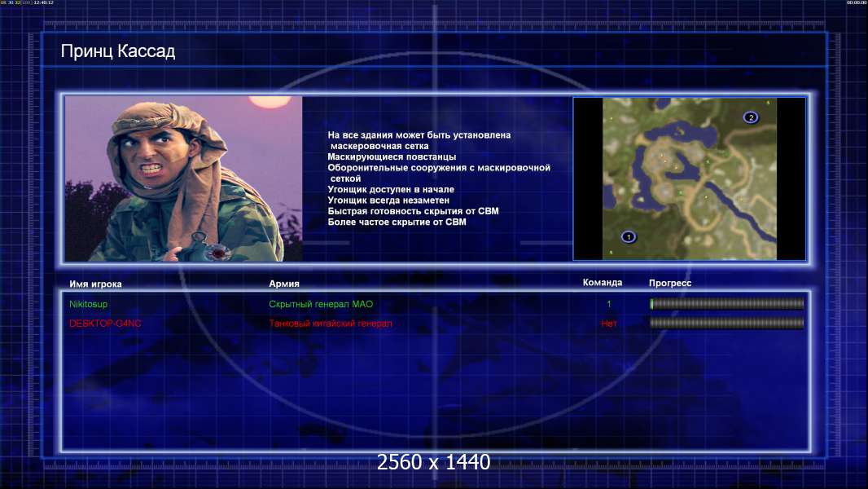The width and height of the screenshot is (868, 489).
Task: Click the 'Угонщик всегда незаметен' line
Action: tap(388, 200)
